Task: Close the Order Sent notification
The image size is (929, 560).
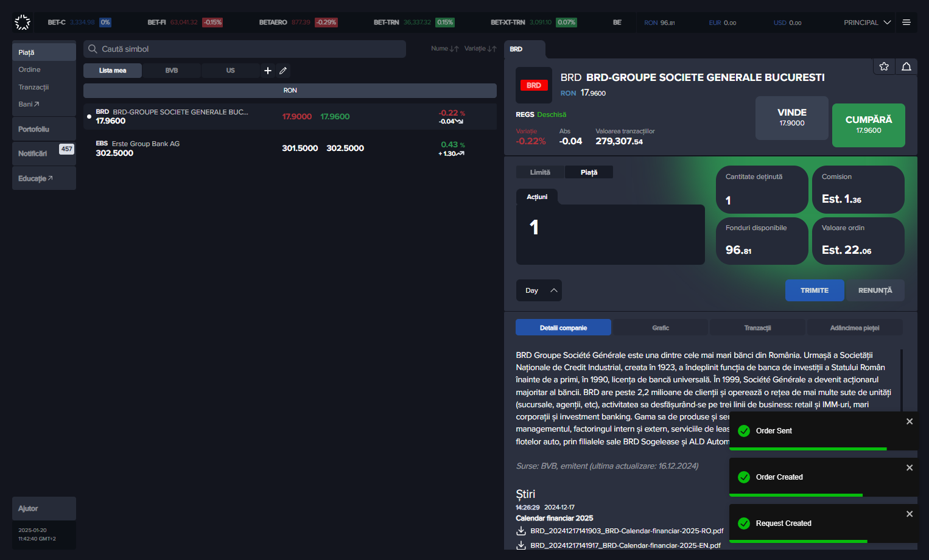Action: 910,421
